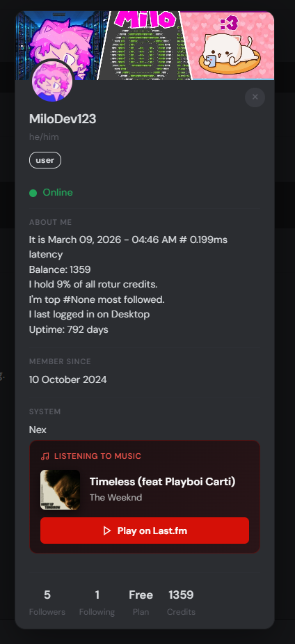The image size is (295, 644).
Task: Open the Followers count of 5
Action: 47,602
